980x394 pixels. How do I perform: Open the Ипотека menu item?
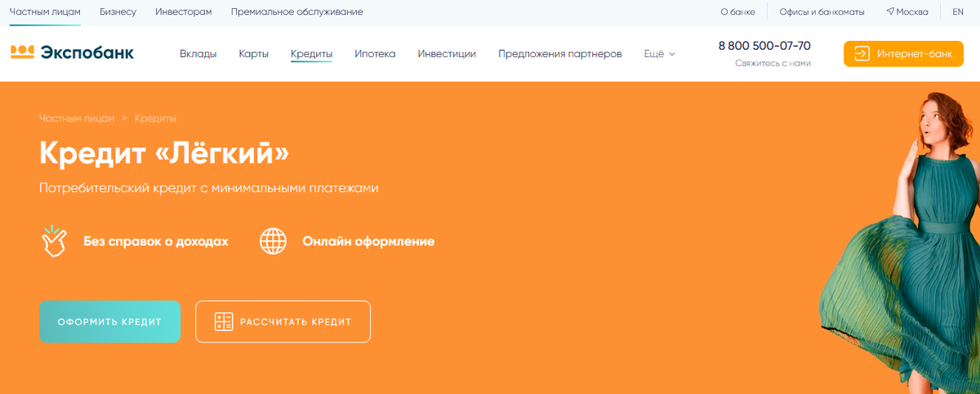375,54
